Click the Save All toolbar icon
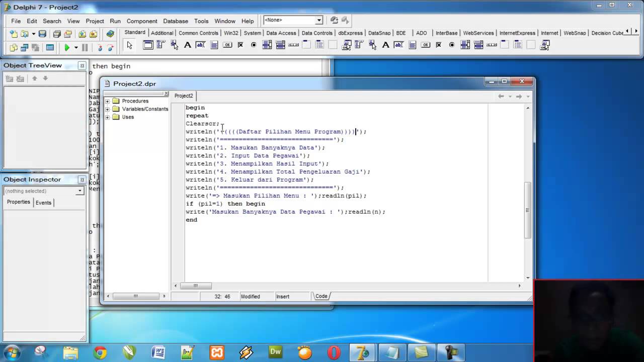644x362 pixels. click(x=57, y=34)
